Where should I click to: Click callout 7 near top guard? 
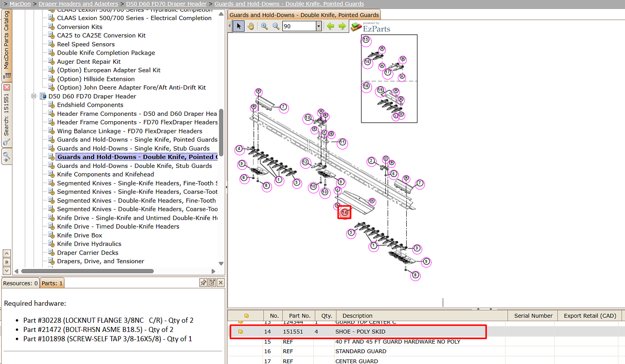[x=283, y=107]
